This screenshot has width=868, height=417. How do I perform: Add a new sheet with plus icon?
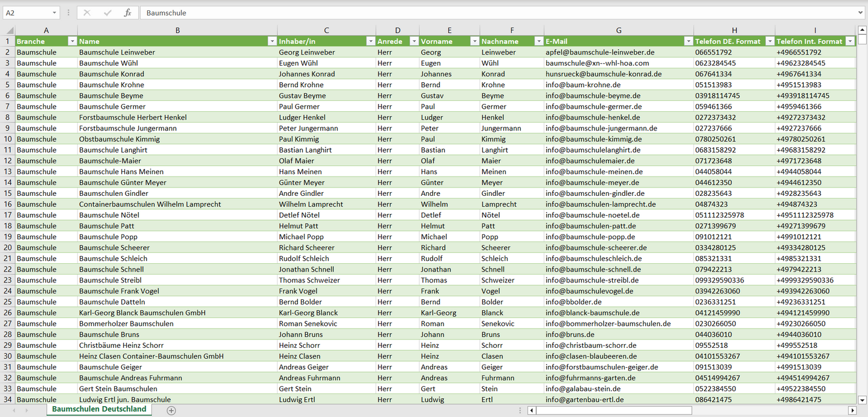(171, 410)
